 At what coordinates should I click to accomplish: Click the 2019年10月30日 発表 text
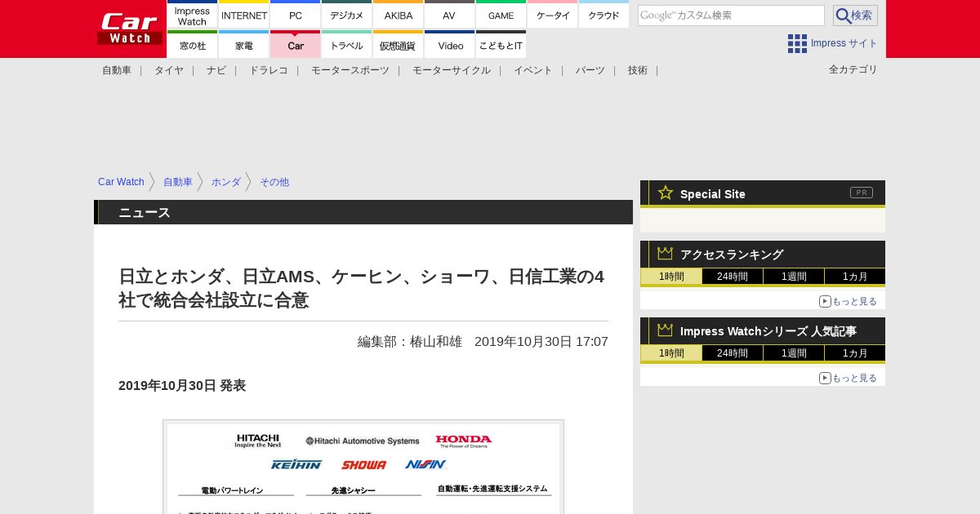[182, 385]
